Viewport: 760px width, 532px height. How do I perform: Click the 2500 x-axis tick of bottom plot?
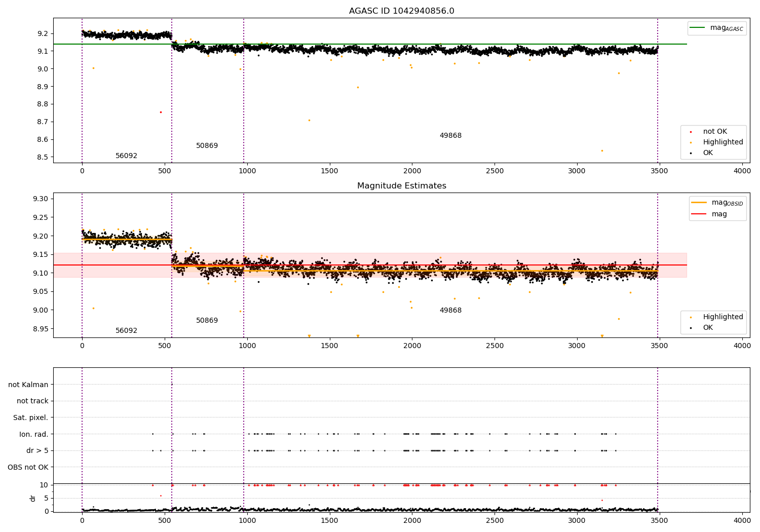[x=495, y=520]
